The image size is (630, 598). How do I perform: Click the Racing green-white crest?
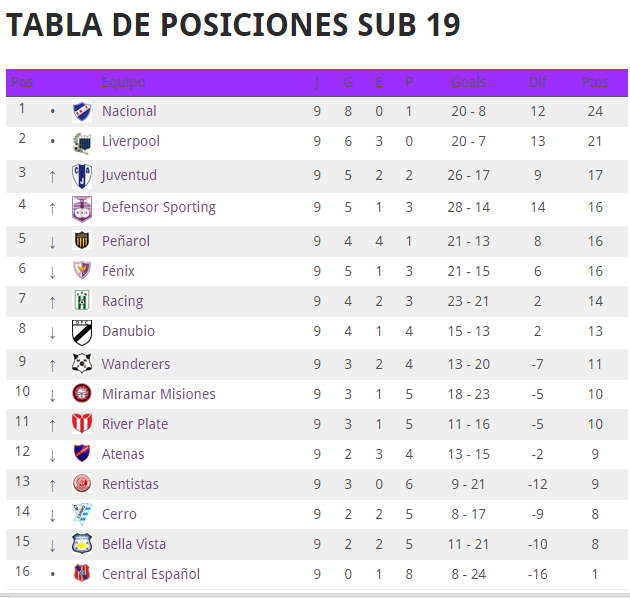(x=82, y=301)
